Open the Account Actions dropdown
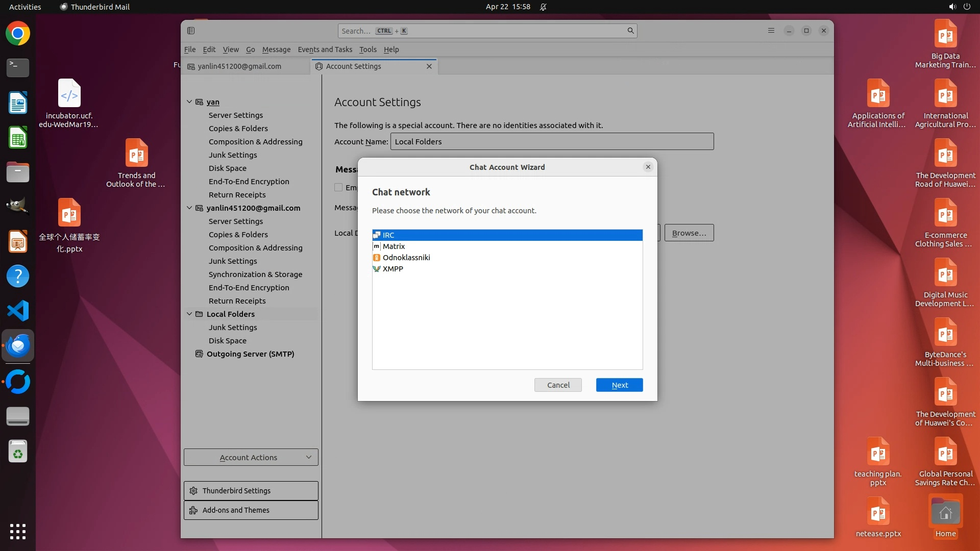This screenshot has height=551, width=980. tap(251, 458)
